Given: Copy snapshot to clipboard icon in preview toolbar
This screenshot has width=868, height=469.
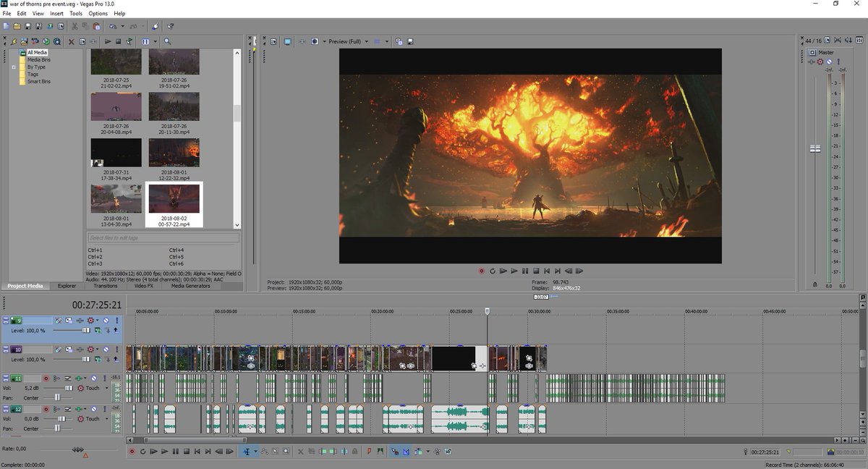Looking at the screenshot, I should (x=399, y=41).
